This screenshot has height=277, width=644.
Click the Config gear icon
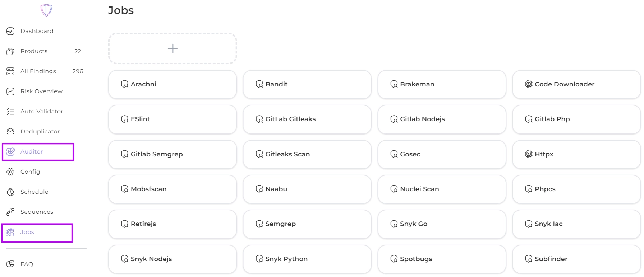pos(10,172)
